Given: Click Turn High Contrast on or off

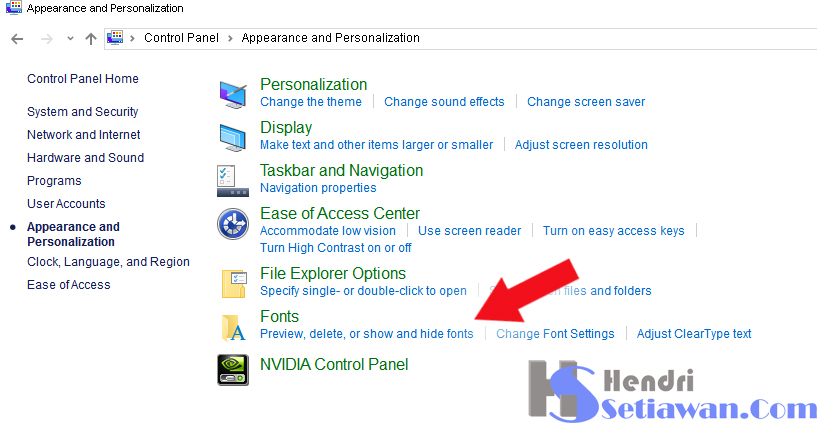Looking at the screenshot, I should 335,248.
